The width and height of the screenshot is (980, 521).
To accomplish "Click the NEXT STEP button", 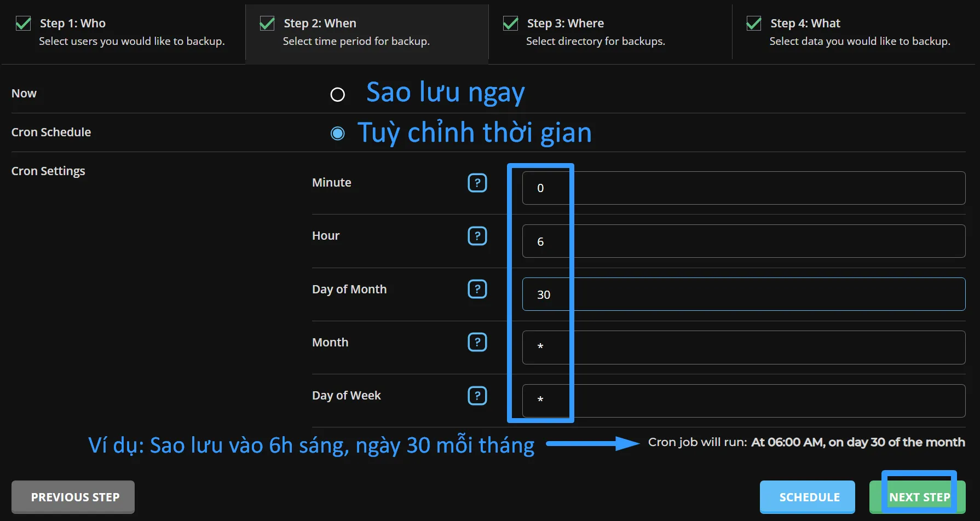I will (919, 497).
